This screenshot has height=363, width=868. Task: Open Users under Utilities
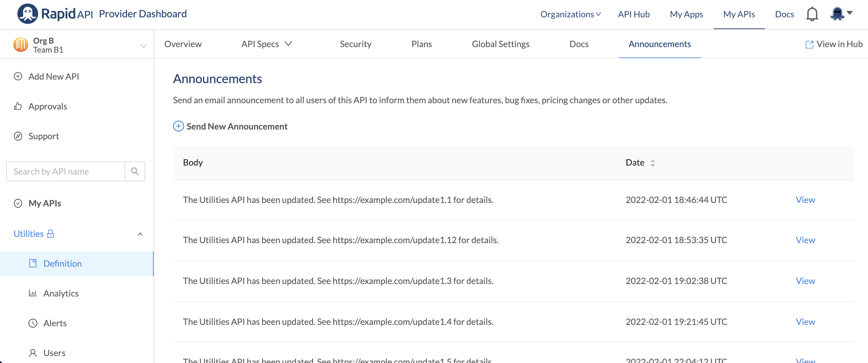54,353
